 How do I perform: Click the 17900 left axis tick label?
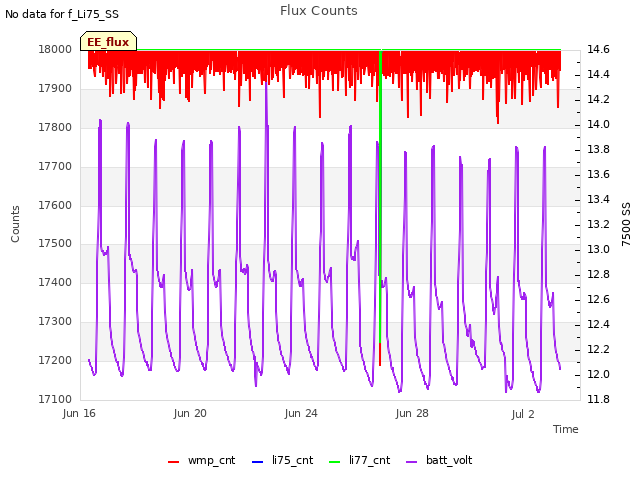click(x=55, y=88)
